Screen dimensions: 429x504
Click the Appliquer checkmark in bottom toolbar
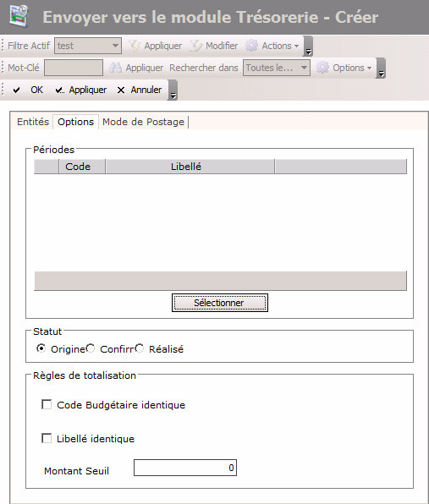click(59, 90)
